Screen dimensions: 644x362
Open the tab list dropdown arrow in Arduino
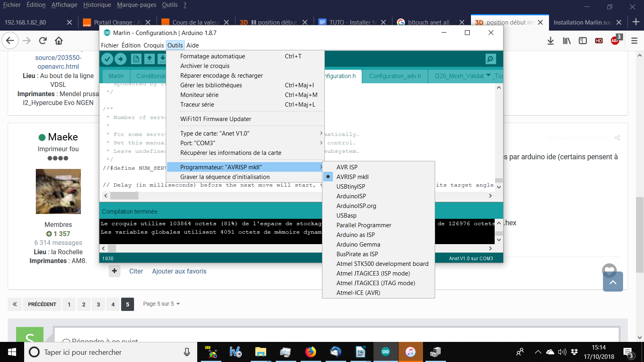(488, 75)
